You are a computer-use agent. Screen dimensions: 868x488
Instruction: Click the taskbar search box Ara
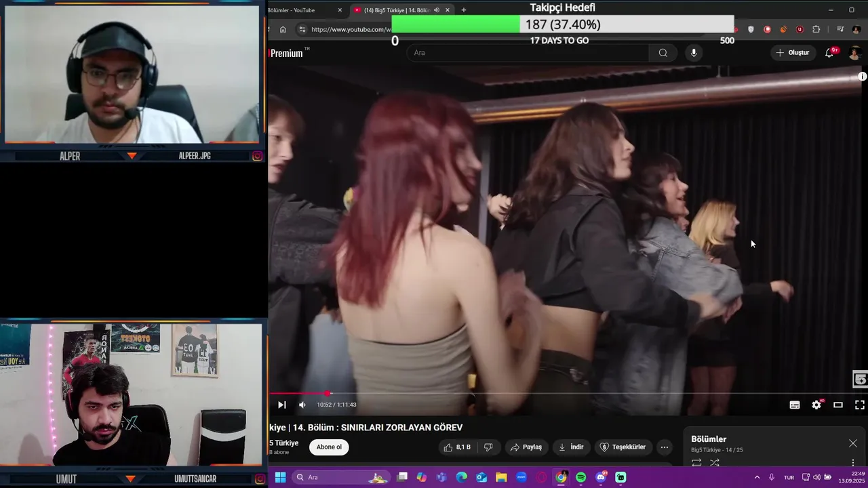[x=342, y=477]
